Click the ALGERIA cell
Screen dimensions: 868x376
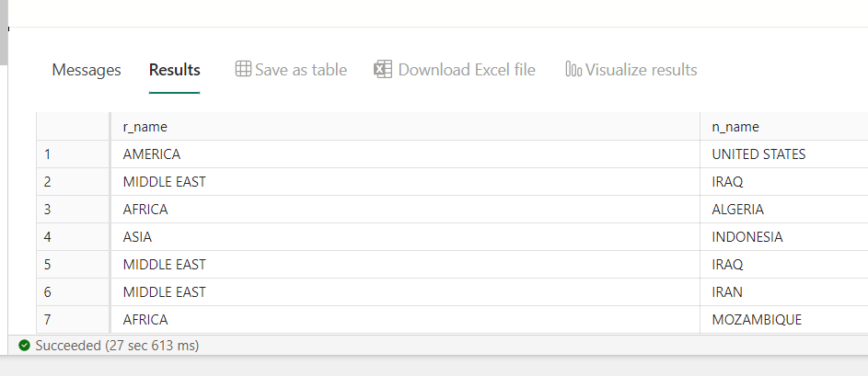coord(738,210)
